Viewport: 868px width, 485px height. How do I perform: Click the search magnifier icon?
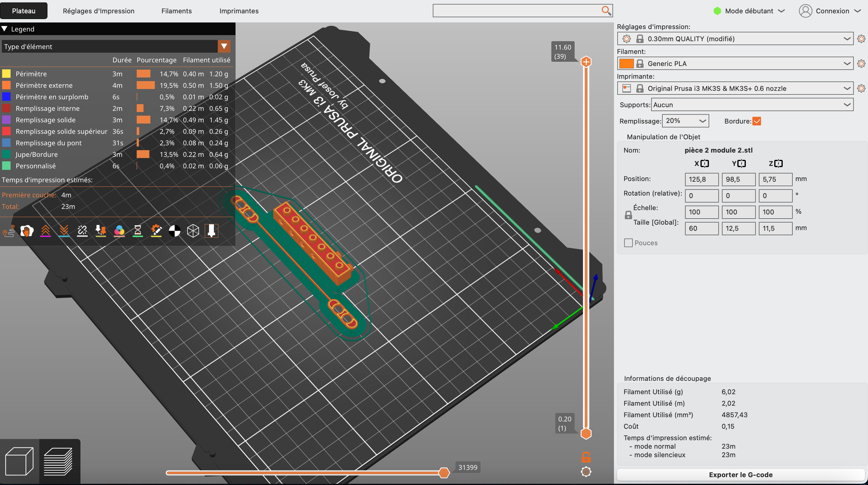(606, 11)
